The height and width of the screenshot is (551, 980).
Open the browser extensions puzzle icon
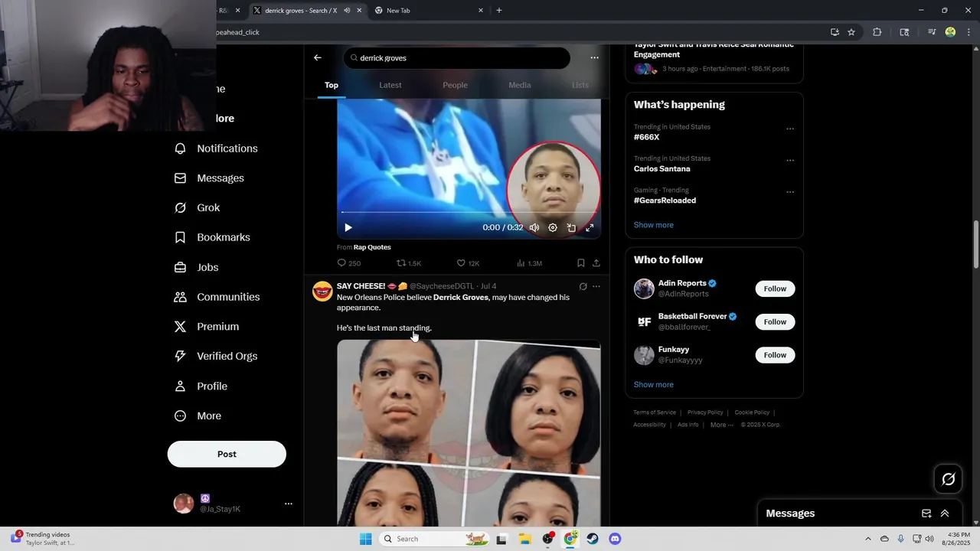point(877,32)
